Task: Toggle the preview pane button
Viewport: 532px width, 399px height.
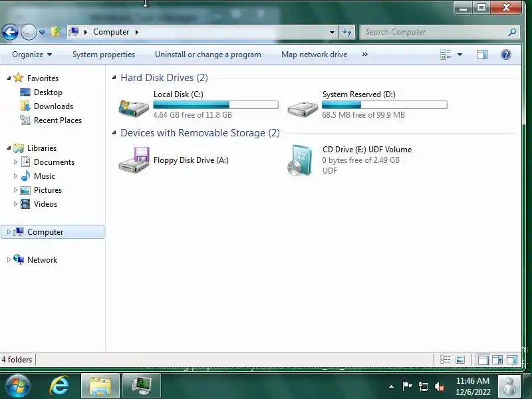Action: pos(481,55)
